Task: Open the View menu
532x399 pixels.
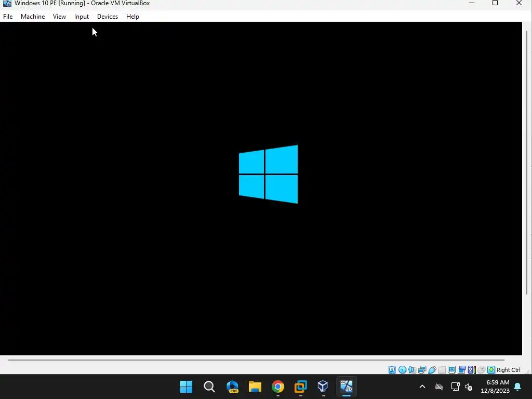Action: tap(59, 17)
